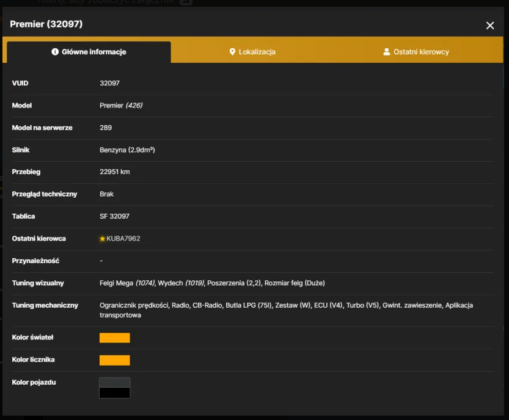Close the Premier (32097) dialog
509x420 pixels.
point(490,25)
